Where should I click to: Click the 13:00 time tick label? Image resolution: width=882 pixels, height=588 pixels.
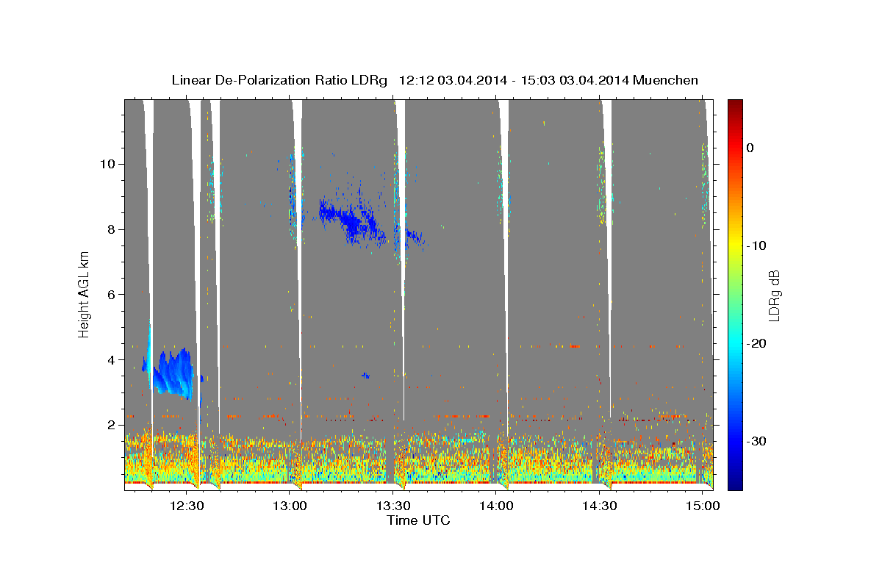(290, 506)
